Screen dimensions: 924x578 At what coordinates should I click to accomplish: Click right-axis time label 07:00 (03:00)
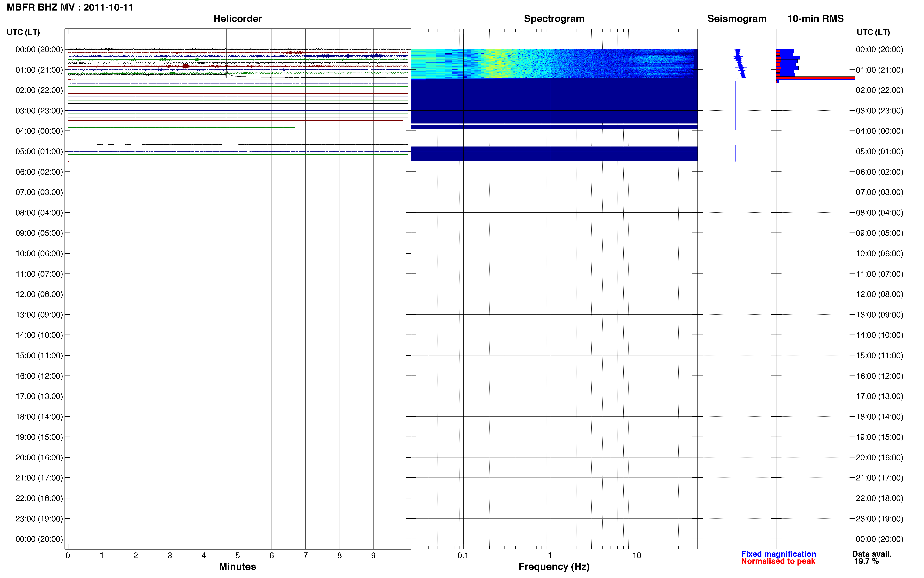[879, 192]
